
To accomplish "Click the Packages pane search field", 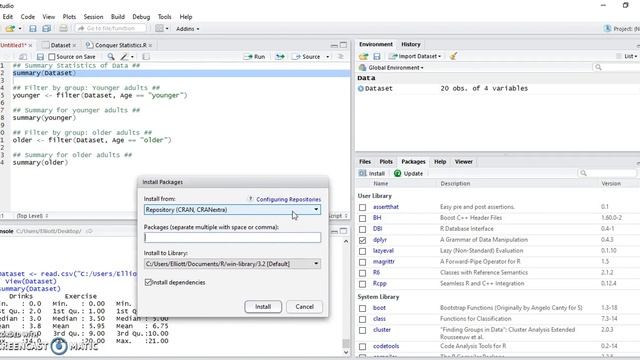I will click(x=608, y=173).
